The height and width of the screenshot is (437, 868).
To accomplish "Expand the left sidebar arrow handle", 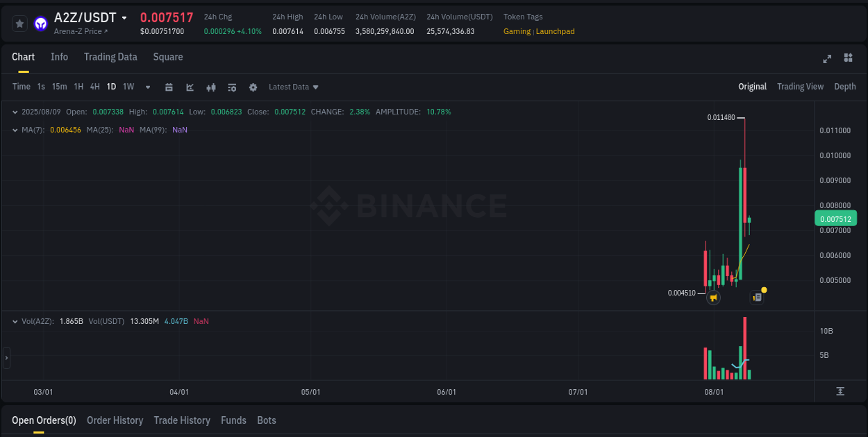I will (x=6, y=358).
